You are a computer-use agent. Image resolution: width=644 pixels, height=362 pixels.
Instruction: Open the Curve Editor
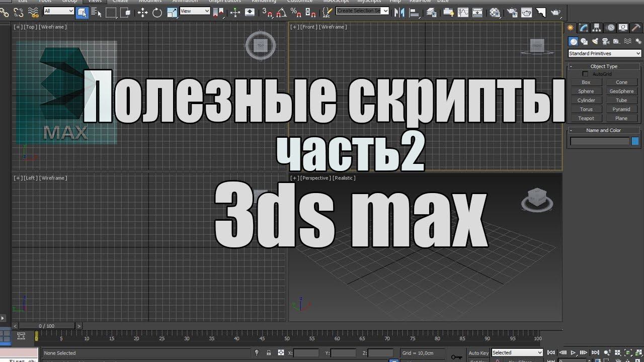click(463, 12)
